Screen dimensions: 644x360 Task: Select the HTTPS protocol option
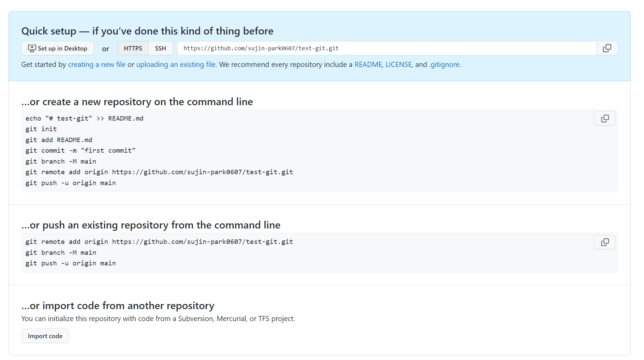point(133,48)
